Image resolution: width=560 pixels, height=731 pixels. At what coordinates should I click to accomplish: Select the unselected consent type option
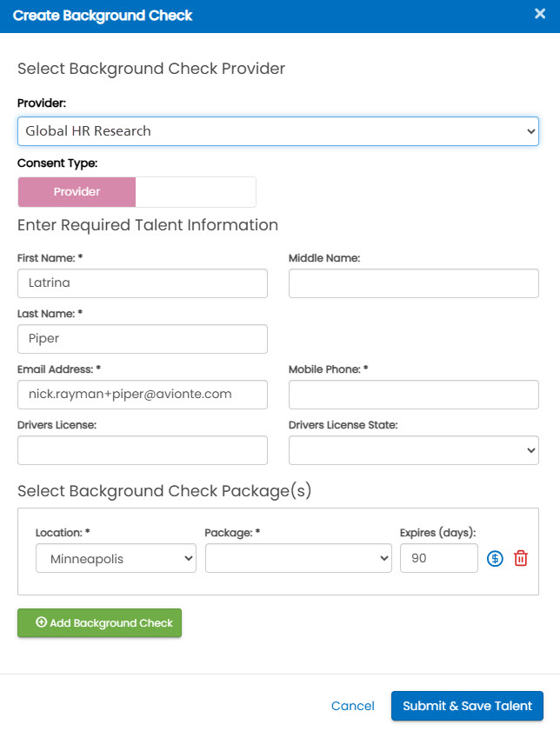tap(196, 191)
